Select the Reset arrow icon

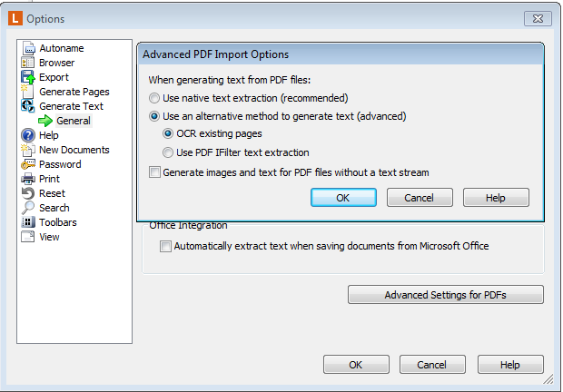coord(28,193)
